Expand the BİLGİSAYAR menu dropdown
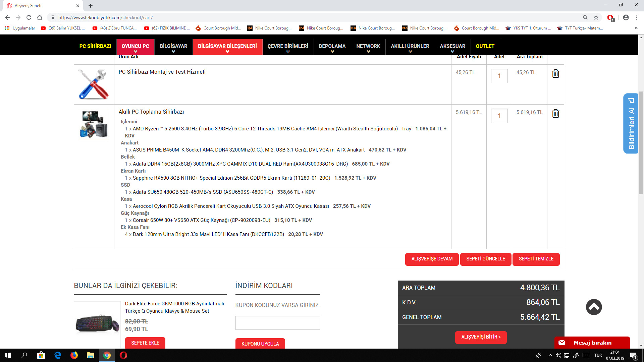Image resolution: width=644 pixels, height=362 pixels. point(173,47)
